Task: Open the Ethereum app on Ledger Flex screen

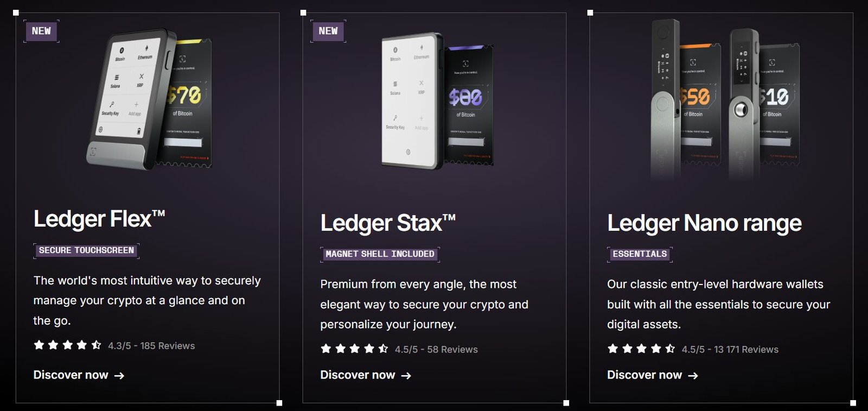Action: pyautogui.click(x=145, y=52)
